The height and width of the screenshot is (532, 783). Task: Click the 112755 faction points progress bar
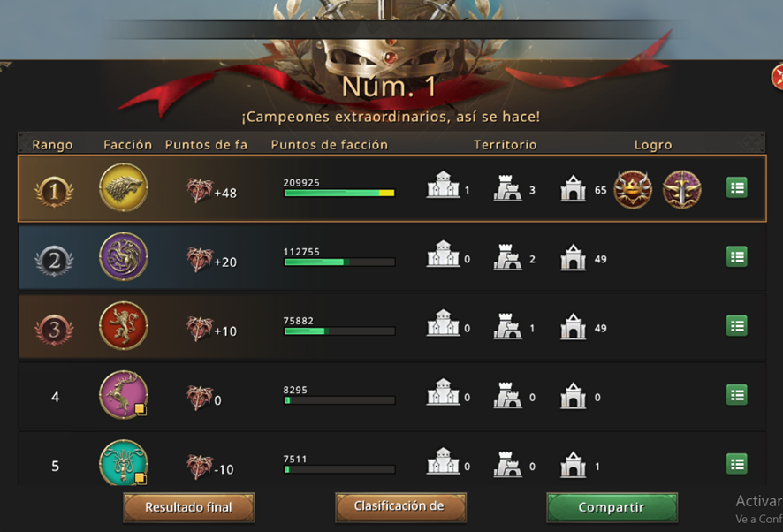click(x=339, y=262)
